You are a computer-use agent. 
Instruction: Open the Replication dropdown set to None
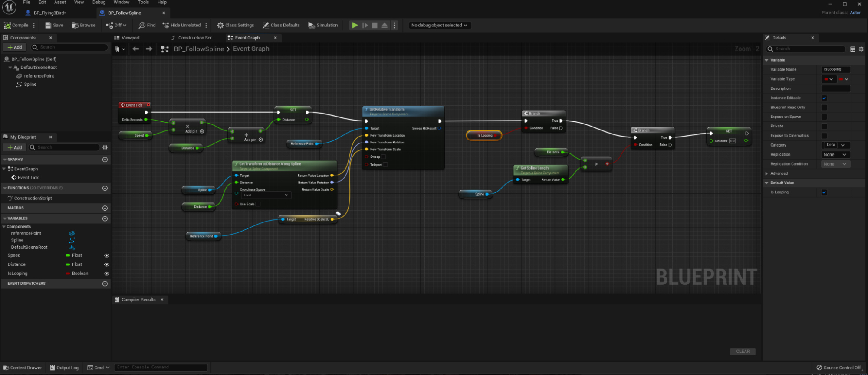coord(835,155)
